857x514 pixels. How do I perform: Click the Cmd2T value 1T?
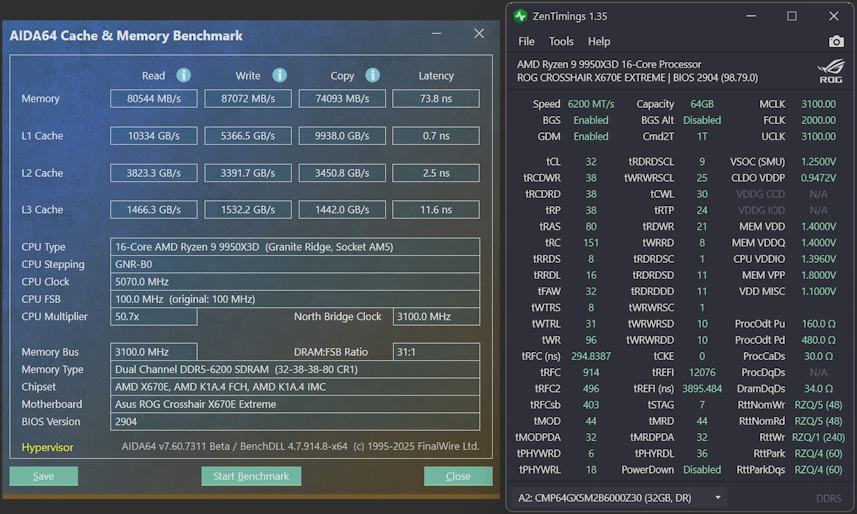tap(702, 136)
